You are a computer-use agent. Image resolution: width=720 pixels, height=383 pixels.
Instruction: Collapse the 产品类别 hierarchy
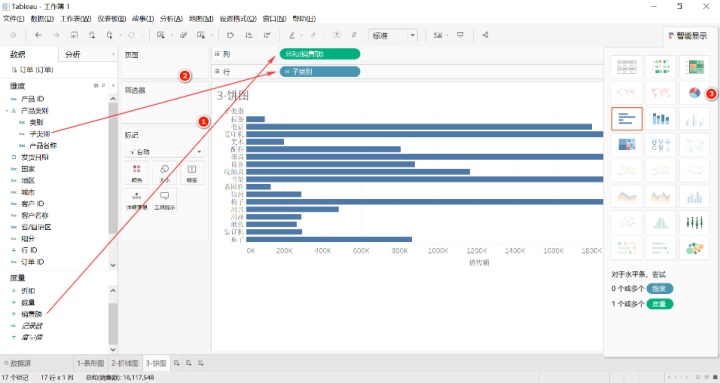(7, 111)
